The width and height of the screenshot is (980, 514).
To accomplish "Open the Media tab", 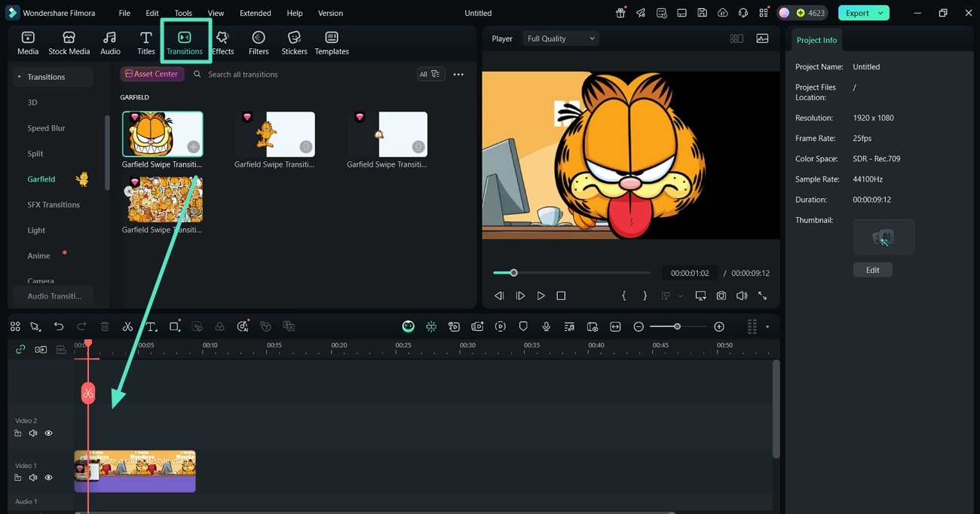I will tap(28, 43).
